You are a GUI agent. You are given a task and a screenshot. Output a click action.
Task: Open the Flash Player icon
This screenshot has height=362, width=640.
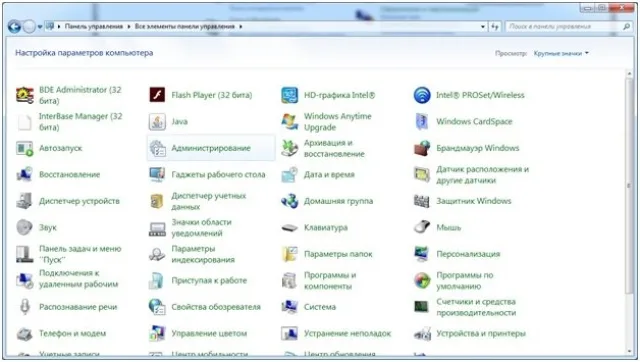(157, 95)
